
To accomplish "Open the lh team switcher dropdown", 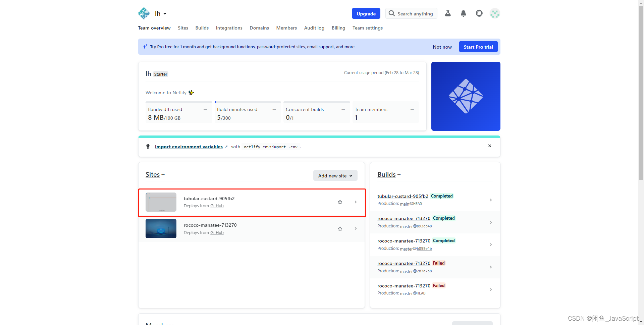I will point(161,13).
